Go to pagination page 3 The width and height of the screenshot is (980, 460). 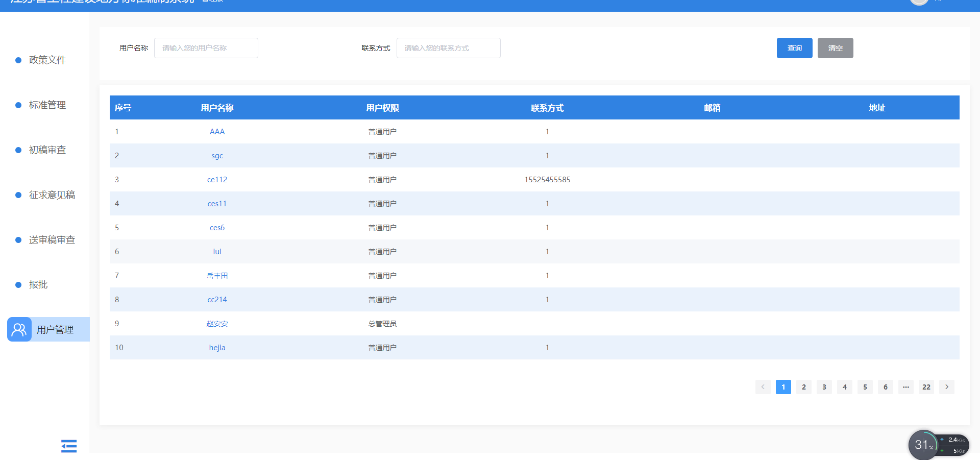[824, 387]
